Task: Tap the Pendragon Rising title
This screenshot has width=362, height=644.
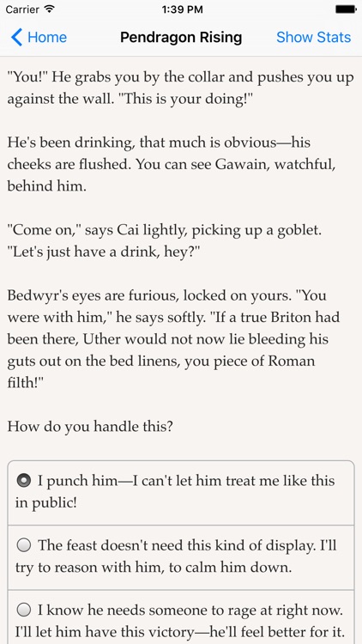Action: click(x=181, y=38)
